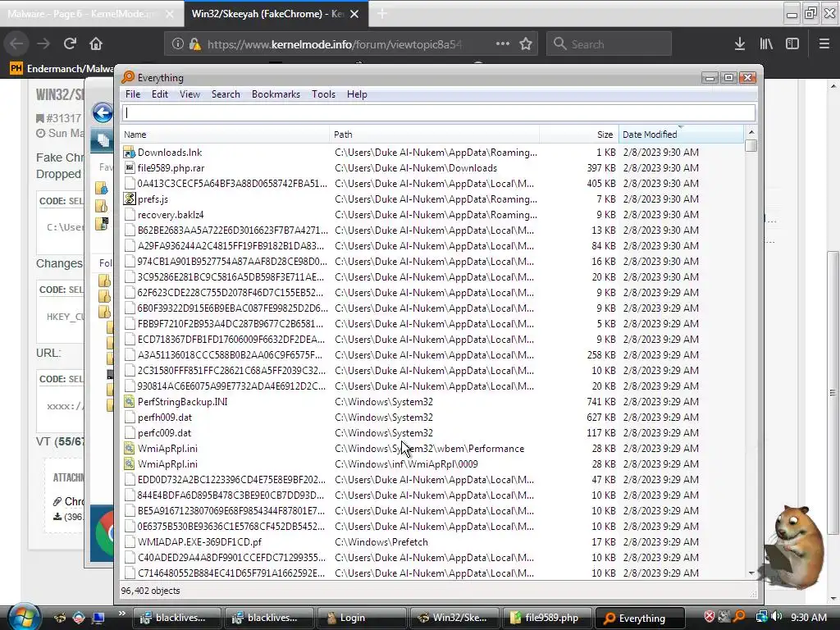Click the insecure padlock warning icon

194,44
